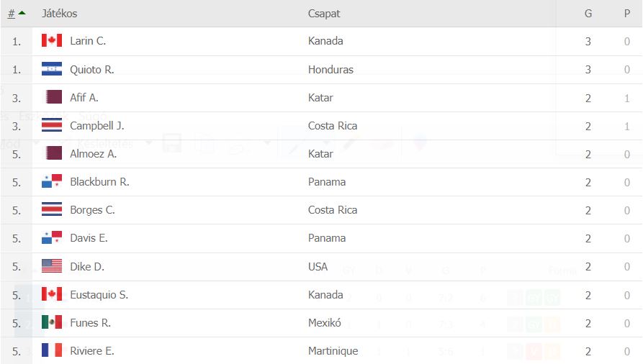Screen dimensions: 643x364
Task: Click the Honduras flag beside Quioto R.
Action: 52,69
